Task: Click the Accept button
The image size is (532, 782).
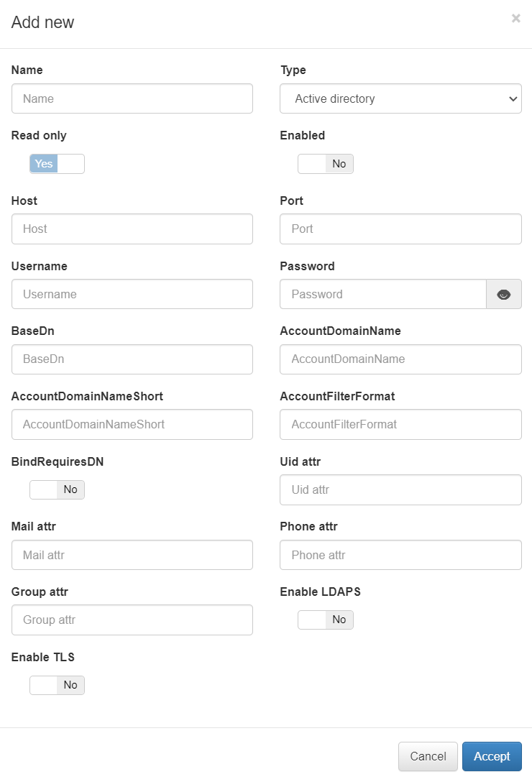Action: pyautogui.click(x=492, y=757)
